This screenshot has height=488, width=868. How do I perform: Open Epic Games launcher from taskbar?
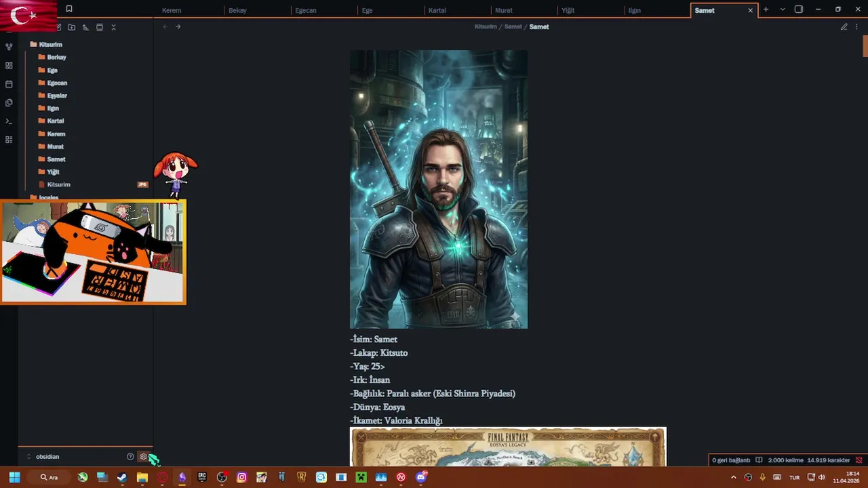point(201,477)
